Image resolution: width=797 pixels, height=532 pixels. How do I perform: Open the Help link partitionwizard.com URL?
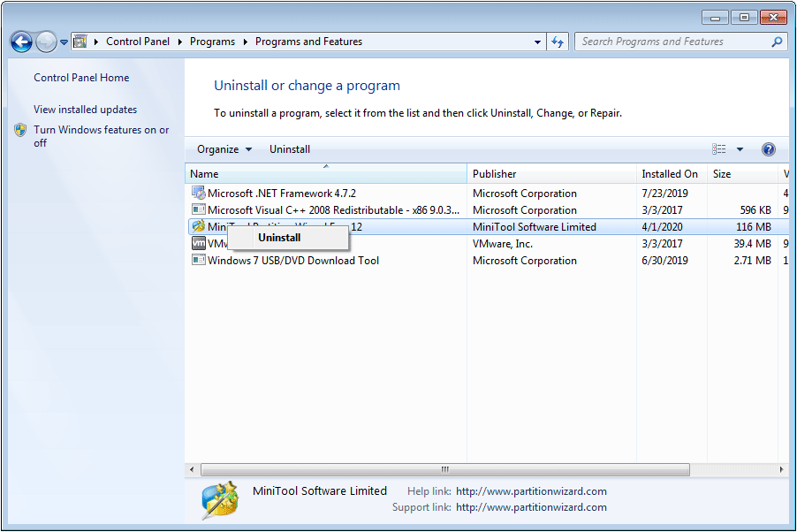pos(531,491)
